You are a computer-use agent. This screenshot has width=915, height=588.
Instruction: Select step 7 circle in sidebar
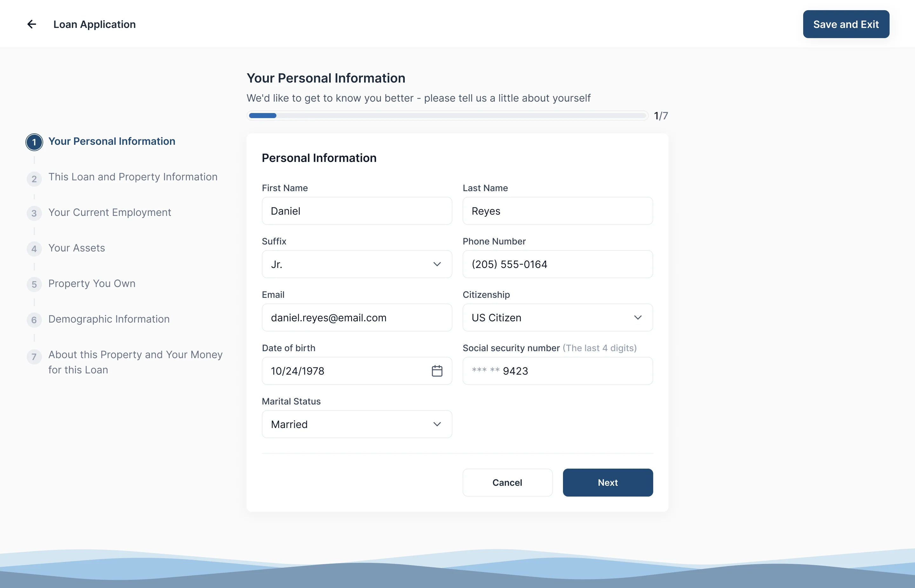[34, 357]
